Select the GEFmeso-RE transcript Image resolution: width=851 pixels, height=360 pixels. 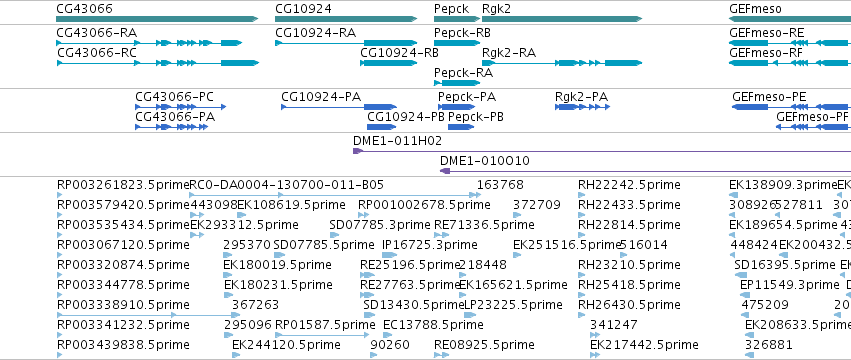tap(790, 43)
